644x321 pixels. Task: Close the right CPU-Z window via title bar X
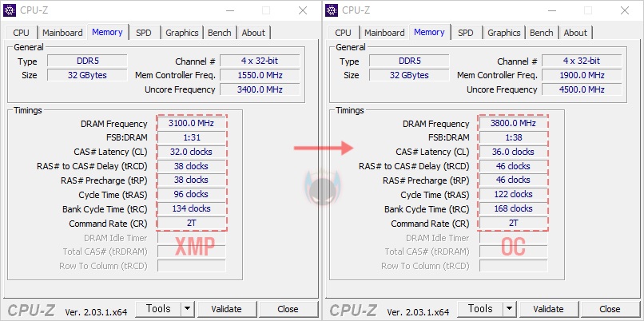pyautogui.click(x=625, y=10)
